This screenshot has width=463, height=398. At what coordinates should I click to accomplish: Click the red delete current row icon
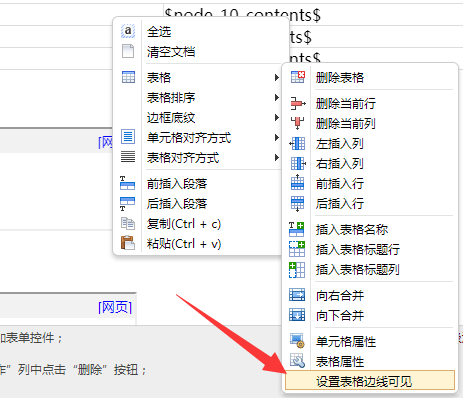tap(298, 103)
